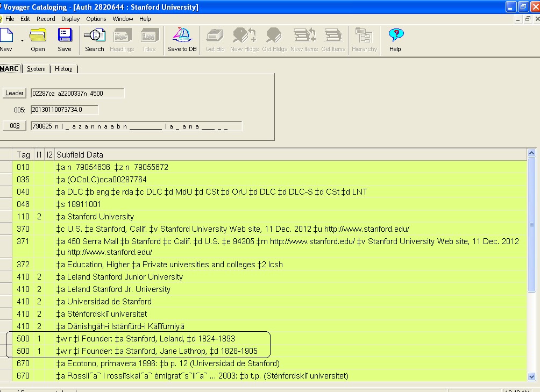Click the Get Items toolbar icon

(333, 36)
